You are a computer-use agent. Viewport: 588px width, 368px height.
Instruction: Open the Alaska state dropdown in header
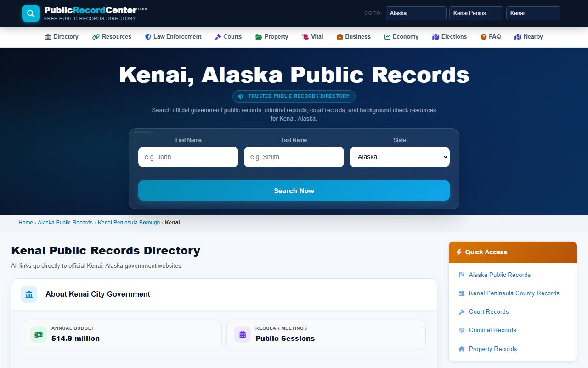[416, 13]
